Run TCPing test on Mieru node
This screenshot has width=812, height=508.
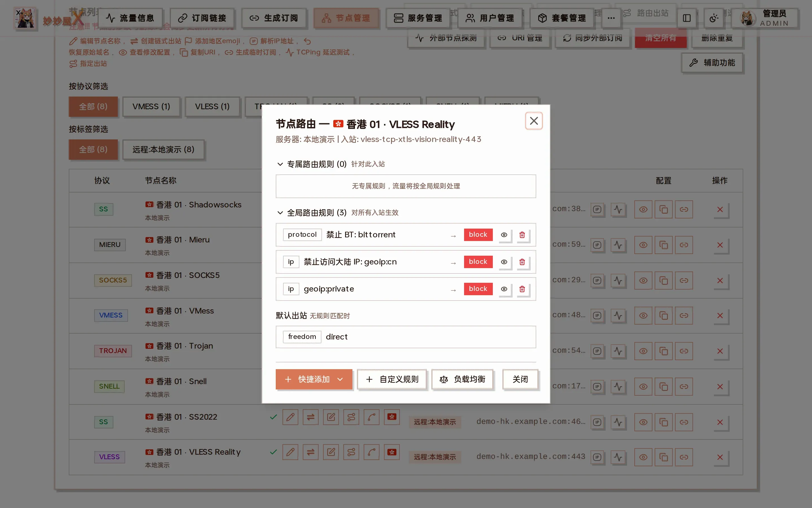click(x=618, y=245)
